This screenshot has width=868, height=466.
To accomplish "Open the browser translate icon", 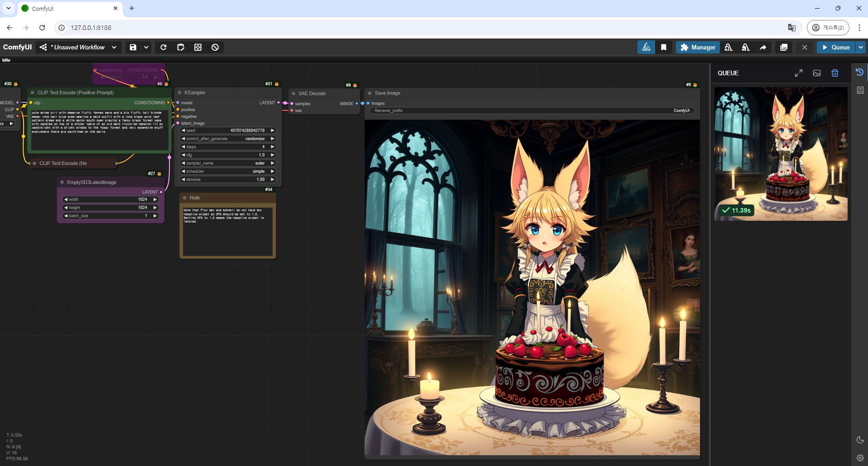I will pos(791,28).
